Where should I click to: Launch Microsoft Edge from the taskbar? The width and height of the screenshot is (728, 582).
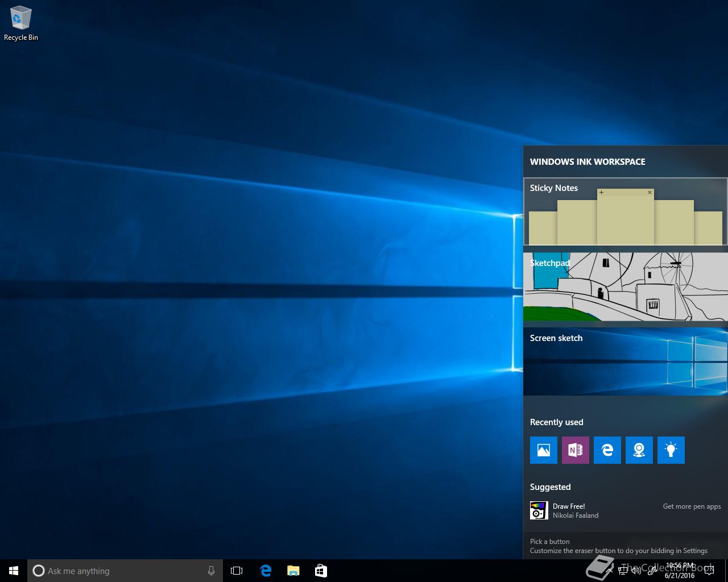tap(266, 571)
